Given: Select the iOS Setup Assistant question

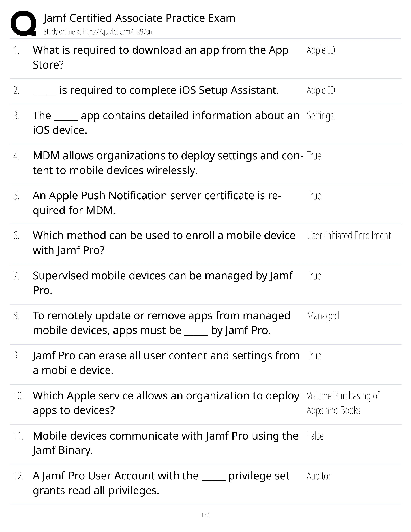Looking at the screenshot, I should point(155,90).
